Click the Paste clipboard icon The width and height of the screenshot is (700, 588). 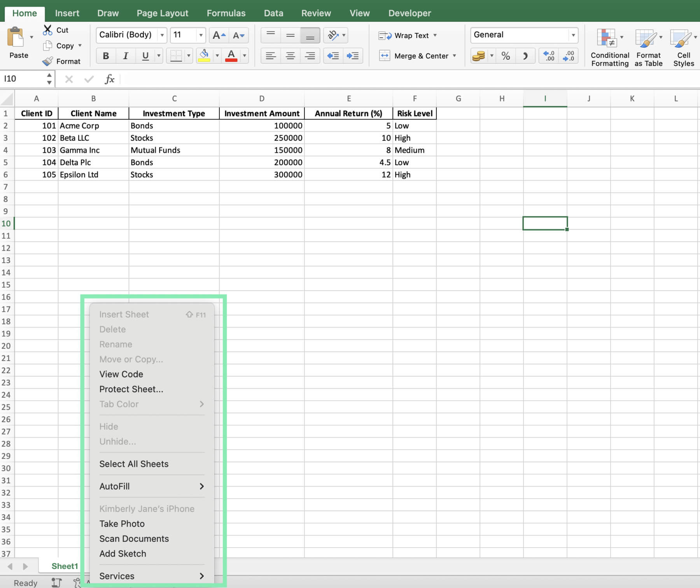(x=16, y=37)
